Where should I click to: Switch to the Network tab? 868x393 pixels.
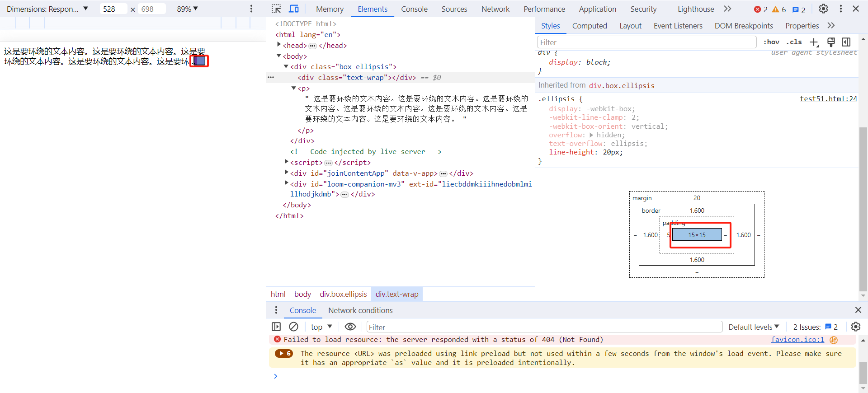click(495, 9)
